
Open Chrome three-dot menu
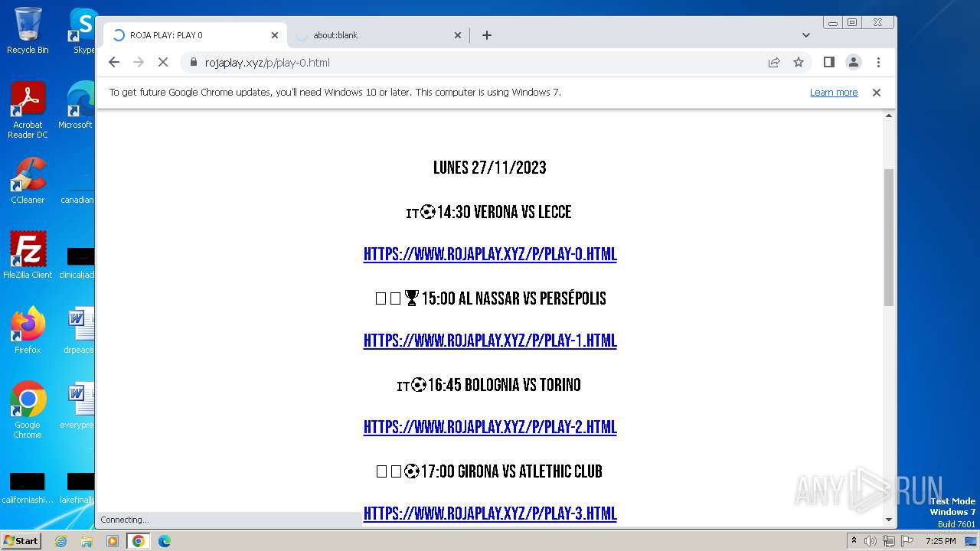tap(878, 62)
